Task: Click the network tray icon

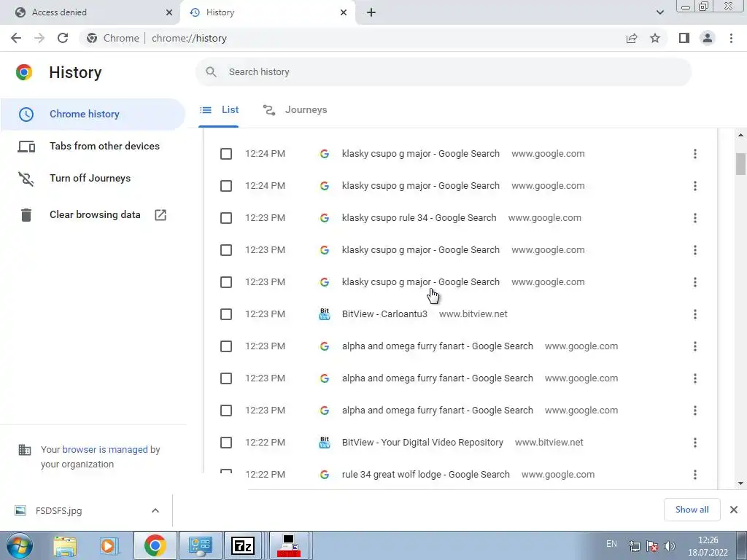Action: click(x=634, y=546)
